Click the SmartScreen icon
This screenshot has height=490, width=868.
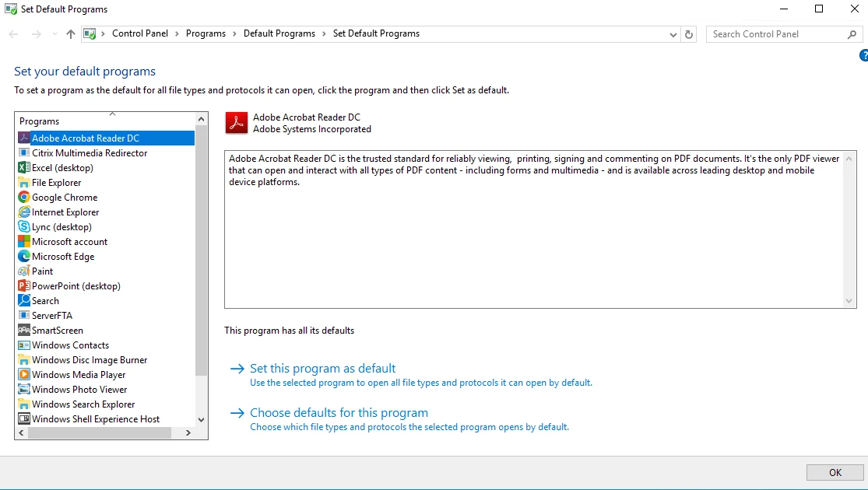(24, 331)
